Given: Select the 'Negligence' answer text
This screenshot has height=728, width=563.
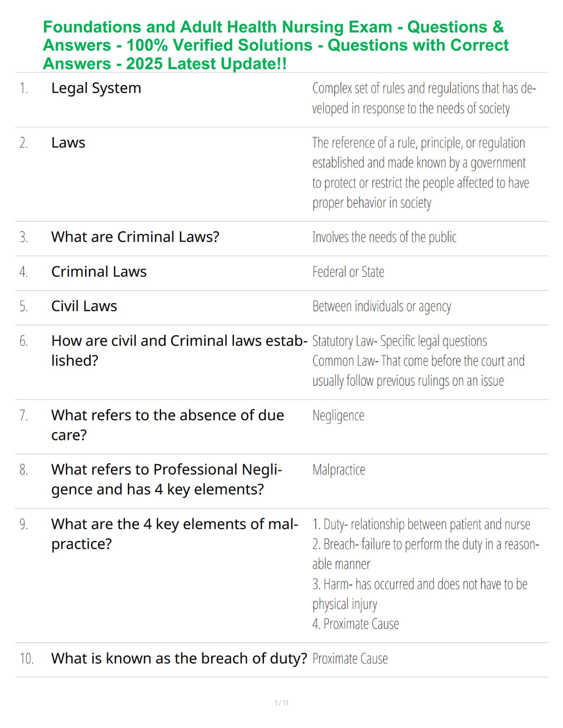Looking at the screenshot, I should (338, 415).
